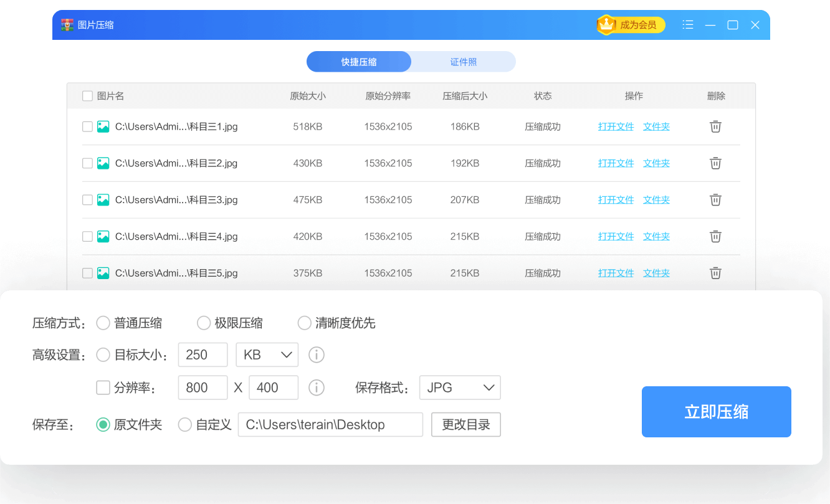
Task: Enable the 分辨率 checkbox
Action: [x=103, y=388]
